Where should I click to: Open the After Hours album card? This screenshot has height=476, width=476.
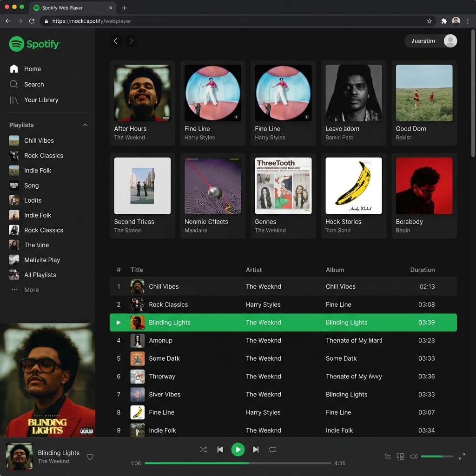[142, 103]
